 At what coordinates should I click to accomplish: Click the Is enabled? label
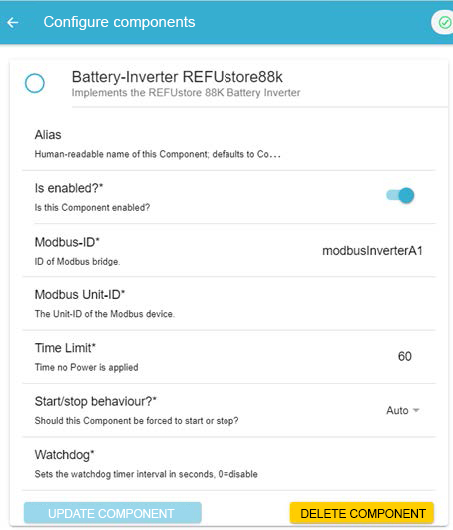[69, 188]
